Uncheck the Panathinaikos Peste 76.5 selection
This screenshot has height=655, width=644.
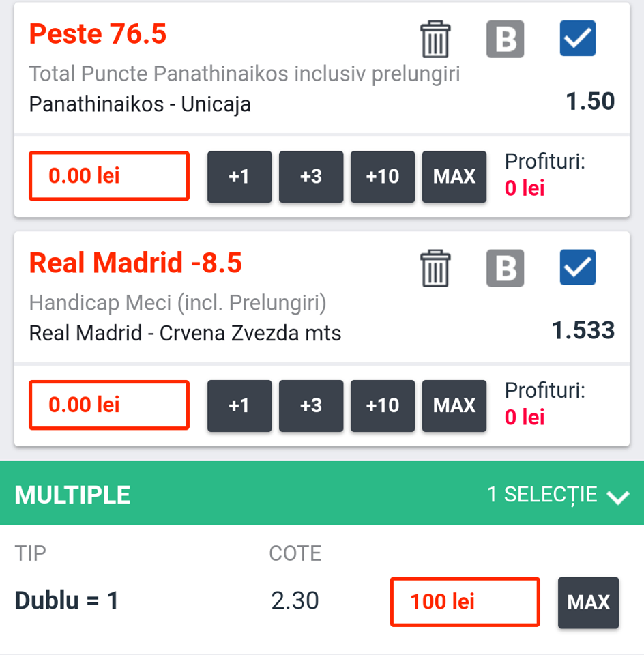coord(577,38)
